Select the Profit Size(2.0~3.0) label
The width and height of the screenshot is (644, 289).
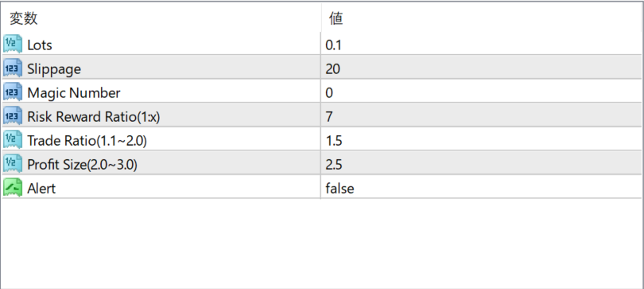[x=82, y=165]
